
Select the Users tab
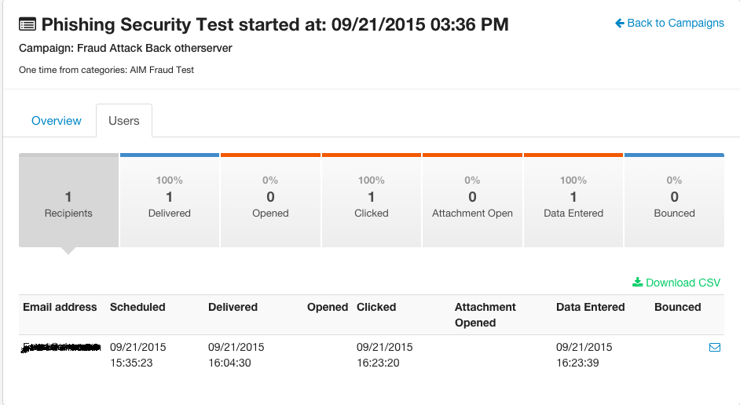[x=124, y=121]
